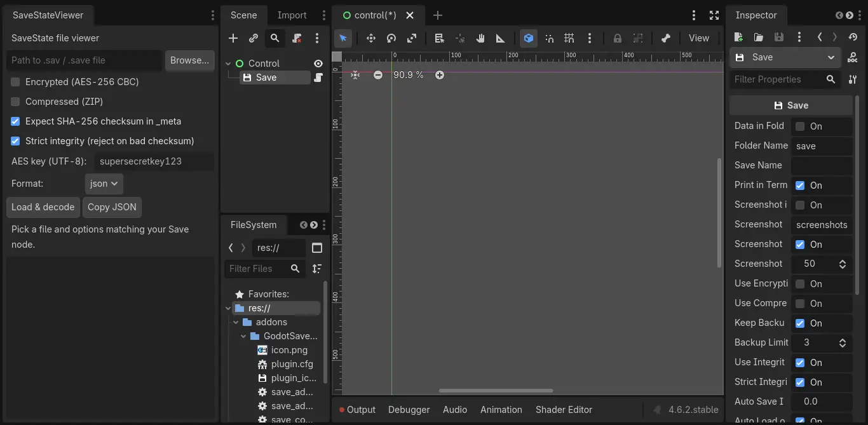This screenshot has width=868, height=425.
Task: Enable Data in Folder checkbox
Action: point(800,126)
